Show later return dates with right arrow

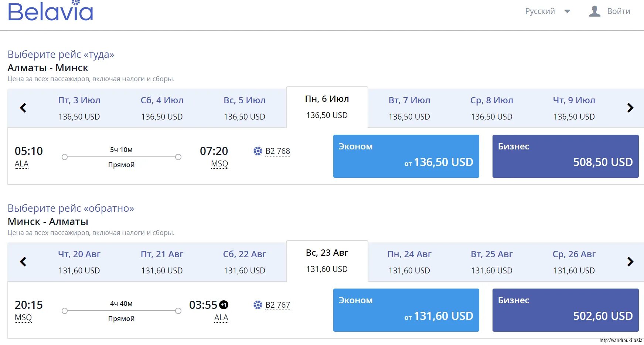pyautogui.click(x=630, y=262)
